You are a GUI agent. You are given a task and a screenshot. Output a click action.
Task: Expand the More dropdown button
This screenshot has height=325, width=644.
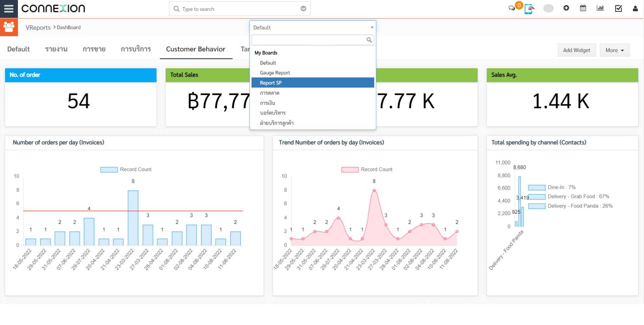pyautogui.click(x=614, y=50)
